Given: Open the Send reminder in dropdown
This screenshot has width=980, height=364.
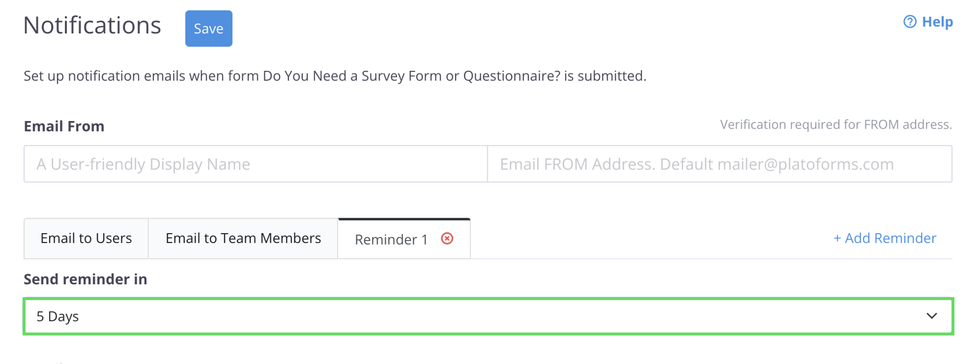Looking at the screenshot, I should pyautogui.click(x=488, y=316).
